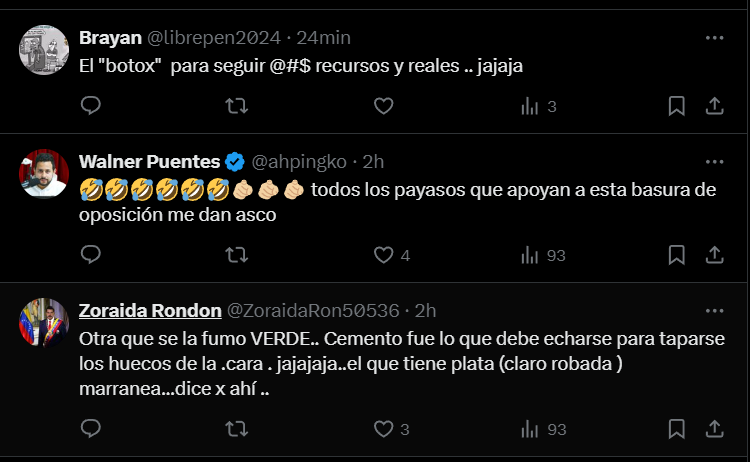Repost Zoraida Rondon's tweet
This screenshot has width=750, height=462.
point(236,429)
